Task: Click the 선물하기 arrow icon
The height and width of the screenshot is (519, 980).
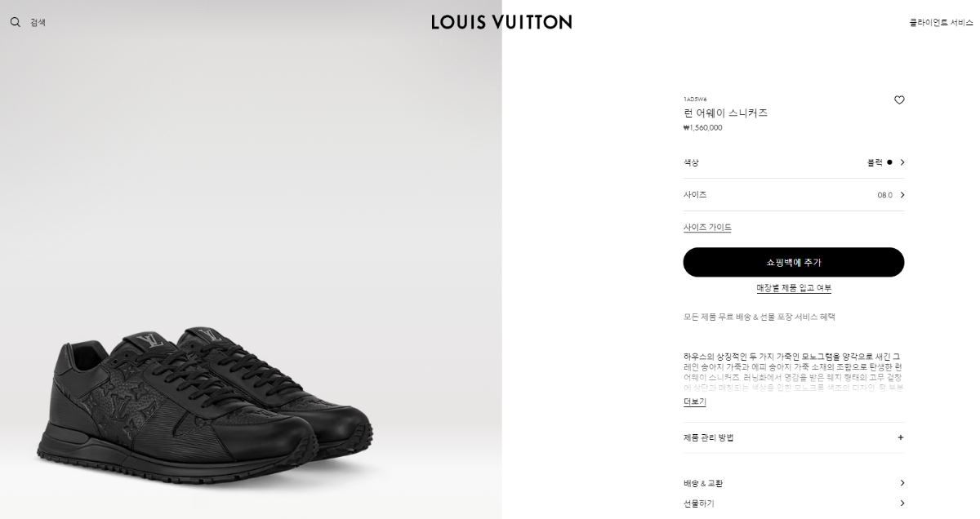Action: pyautogui.click(x=902, y=503)
